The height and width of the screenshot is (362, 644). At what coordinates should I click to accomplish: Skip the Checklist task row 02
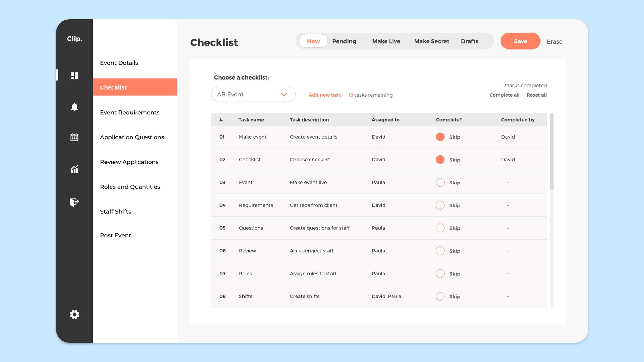click(x=454, y=160)
